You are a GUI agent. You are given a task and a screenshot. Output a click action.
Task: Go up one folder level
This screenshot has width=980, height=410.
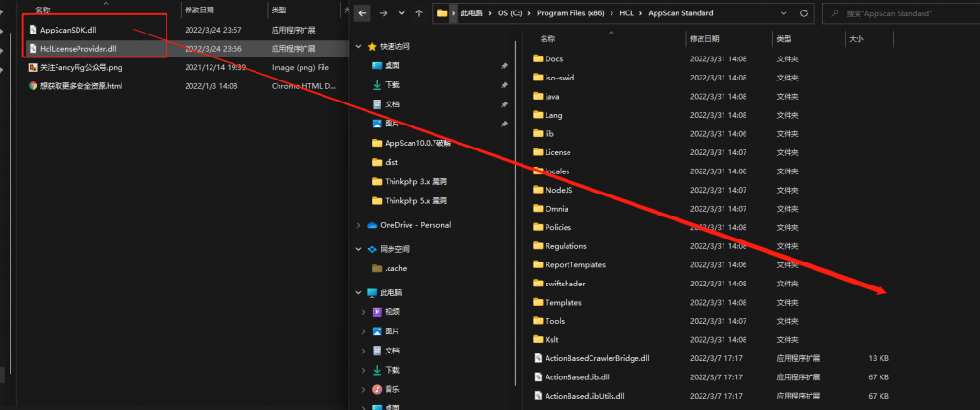[419, 13]
